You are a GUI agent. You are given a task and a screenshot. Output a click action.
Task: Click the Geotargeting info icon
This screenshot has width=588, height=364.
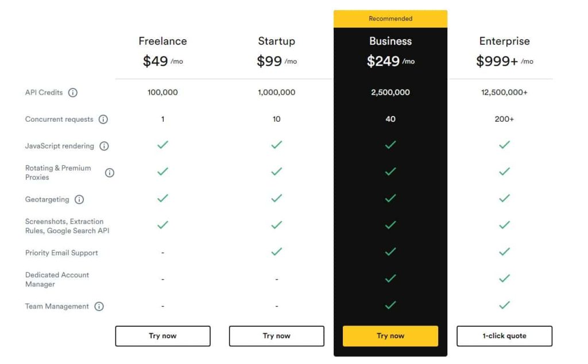coord(79,199)
